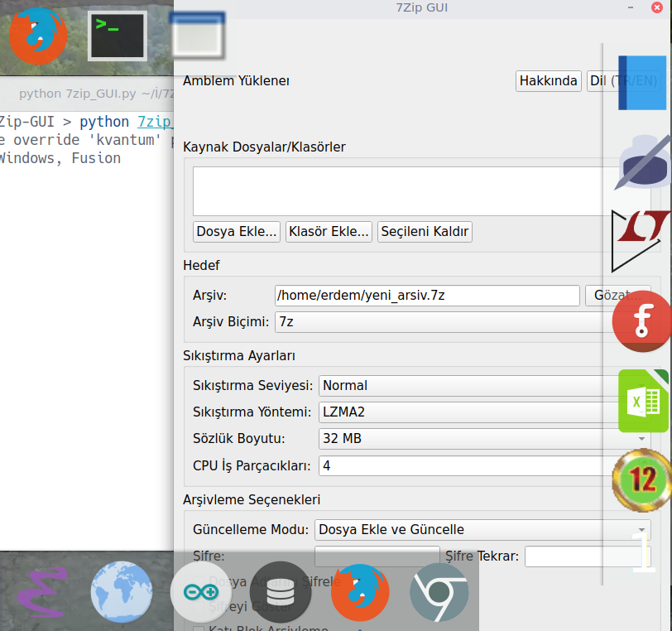Close the 7Zip GUI window

point(656,7)
